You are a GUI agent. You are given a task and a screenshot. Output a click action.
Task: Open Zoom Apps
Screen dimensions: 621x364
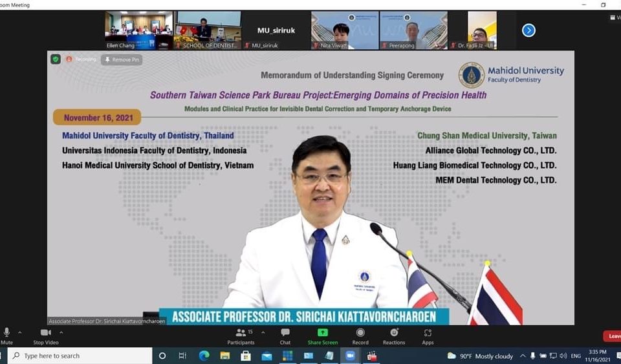(428, 335)
